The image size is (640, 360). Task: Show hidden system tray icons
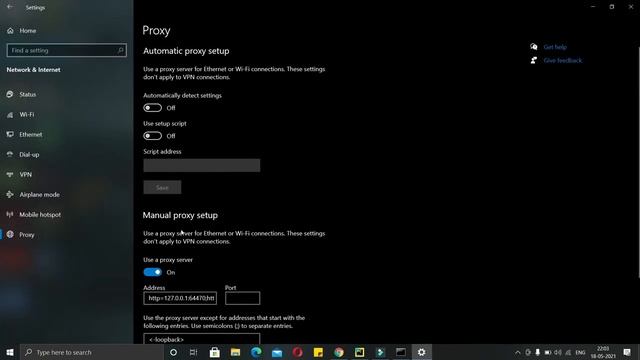tap(518, 352)
